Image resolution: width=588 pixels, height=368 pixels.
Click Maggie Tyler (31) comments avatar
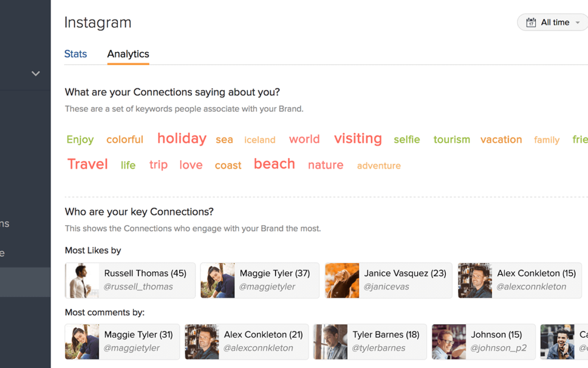pos(82,342)
